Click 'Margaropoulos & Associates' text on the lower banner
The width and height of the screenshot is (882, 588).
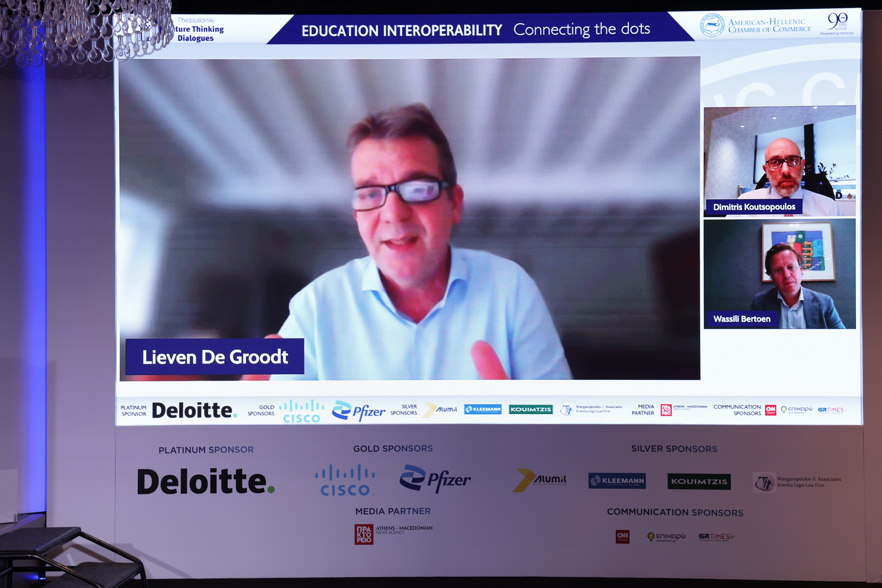(809, 479)
